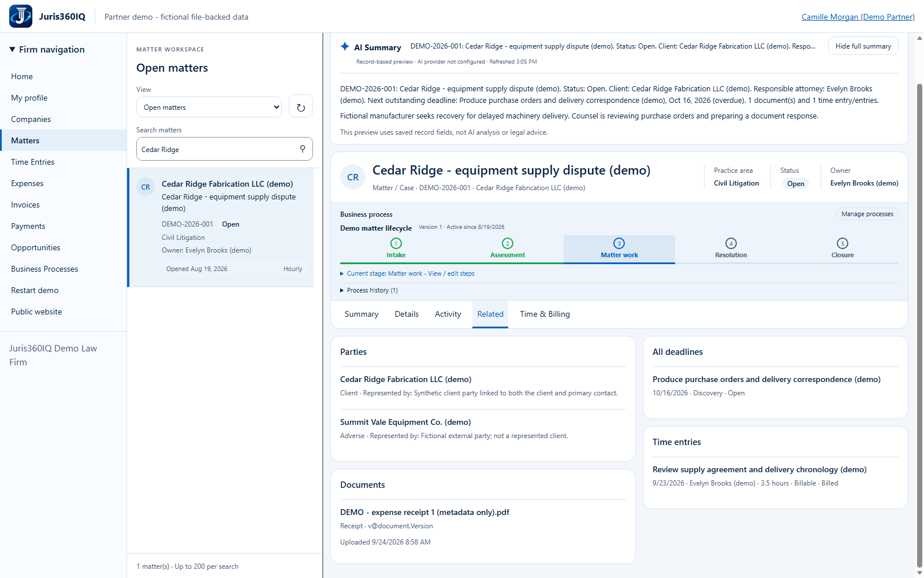Click the refresh matters list icon

coord(301,107)
